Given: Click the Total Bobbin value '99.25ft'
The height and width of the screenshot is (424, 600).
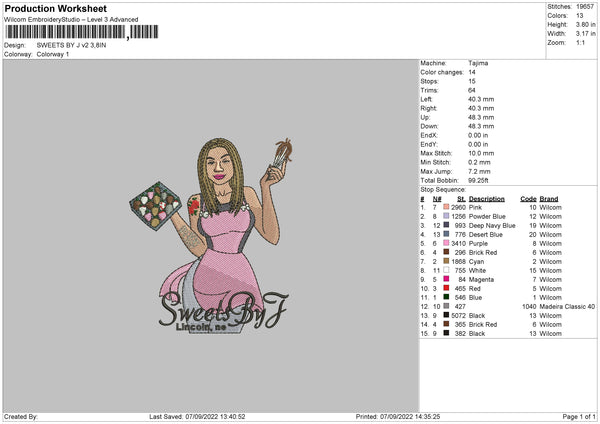Looking at the screenshot, I should click(x=478, y=180).
